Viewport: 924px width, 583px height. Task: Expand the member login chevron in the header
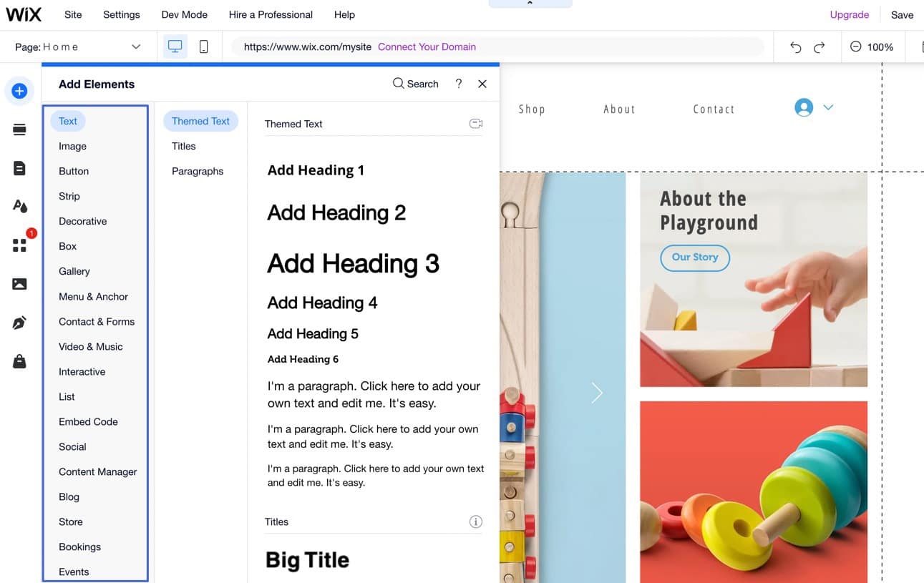click(828, 107)
